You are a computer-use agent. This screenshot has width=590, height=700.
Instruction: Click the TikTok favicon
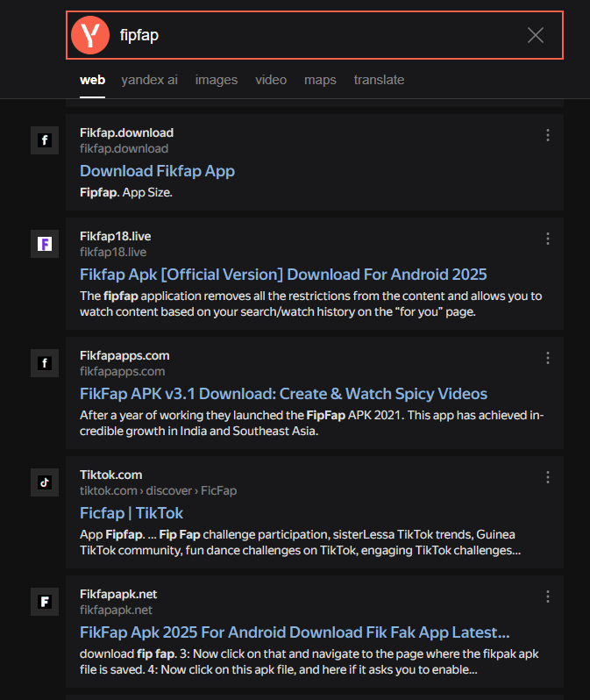[x=45, y=482]
